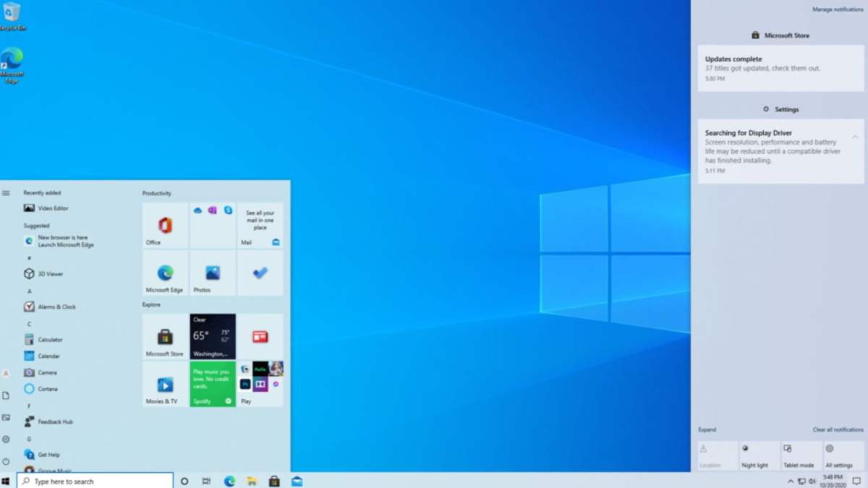Start the Movies & TV app

pyautogui.click(x=164, y=384)
